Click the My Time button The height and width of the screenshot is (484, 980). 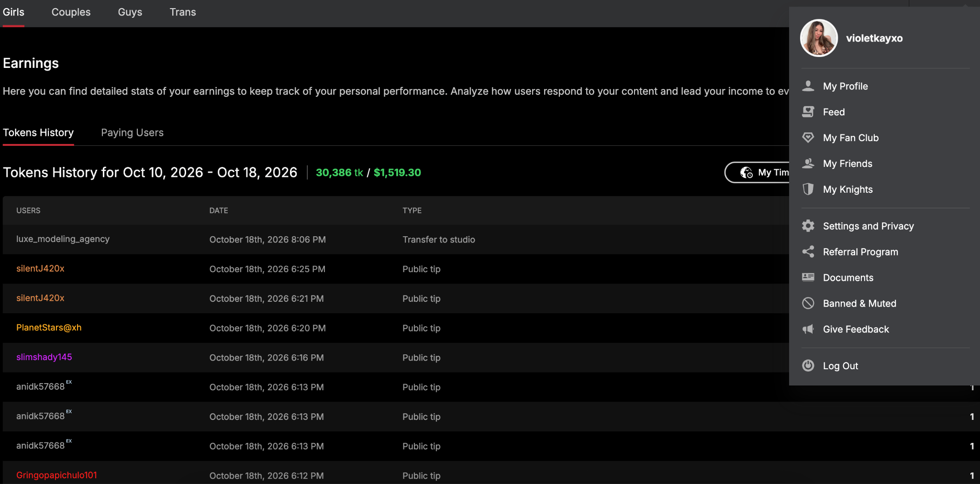tap(757, 173)
